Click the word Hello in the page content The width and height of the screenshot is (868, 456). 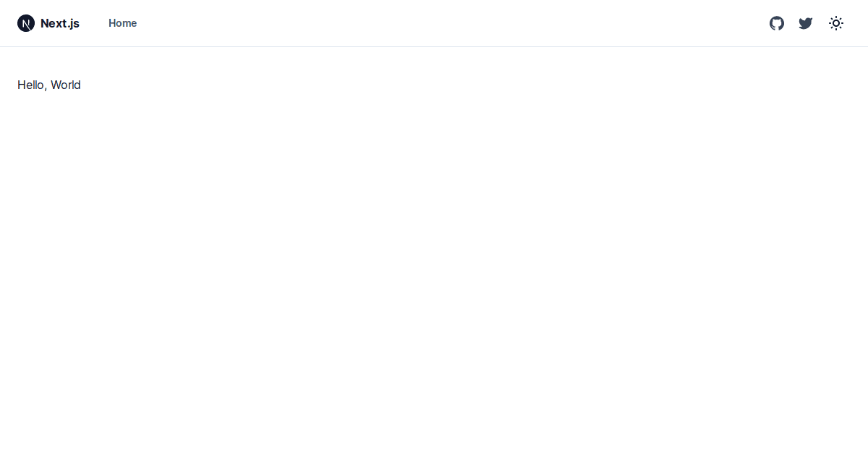(31, 85)
